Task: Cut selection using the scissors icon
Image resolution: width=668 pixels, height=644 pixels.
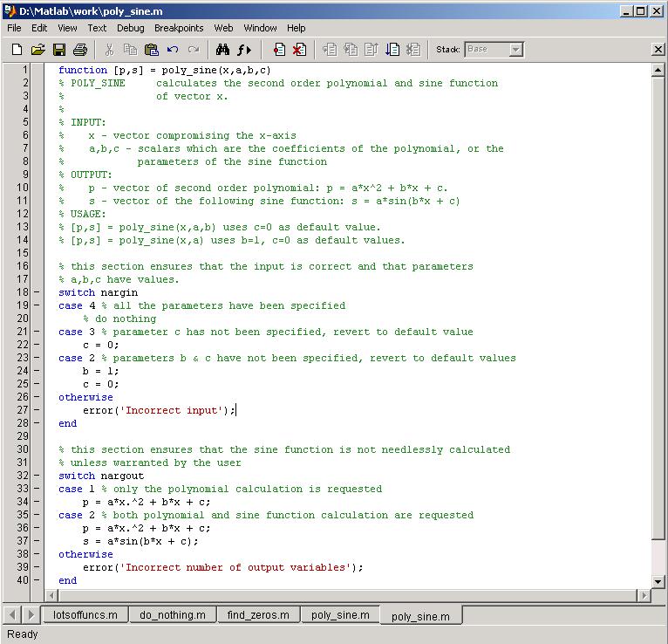Action: (x=110, y=50)
